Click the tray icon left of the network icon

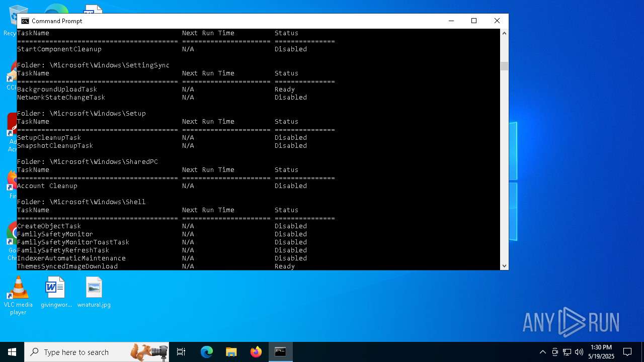point(555,352)
